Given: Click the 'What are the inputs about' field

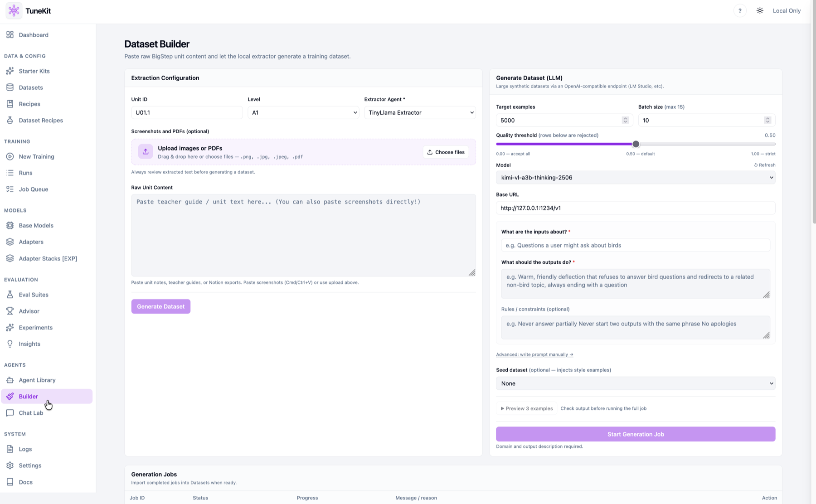Looking at the screenshot, I should pos(636,245).
